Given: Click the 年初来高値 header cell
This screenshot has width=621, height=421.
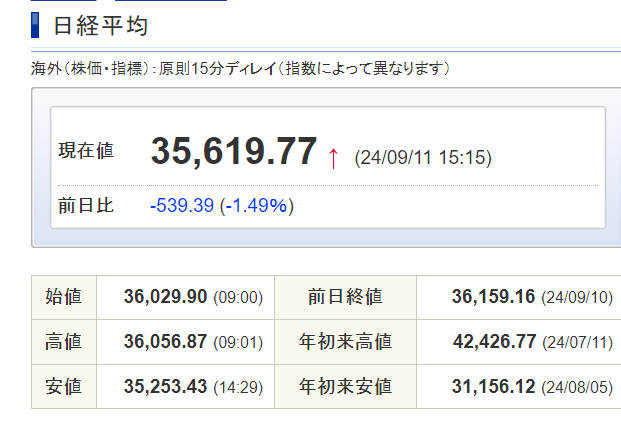Looking at the screenshot, I should 345,342.
